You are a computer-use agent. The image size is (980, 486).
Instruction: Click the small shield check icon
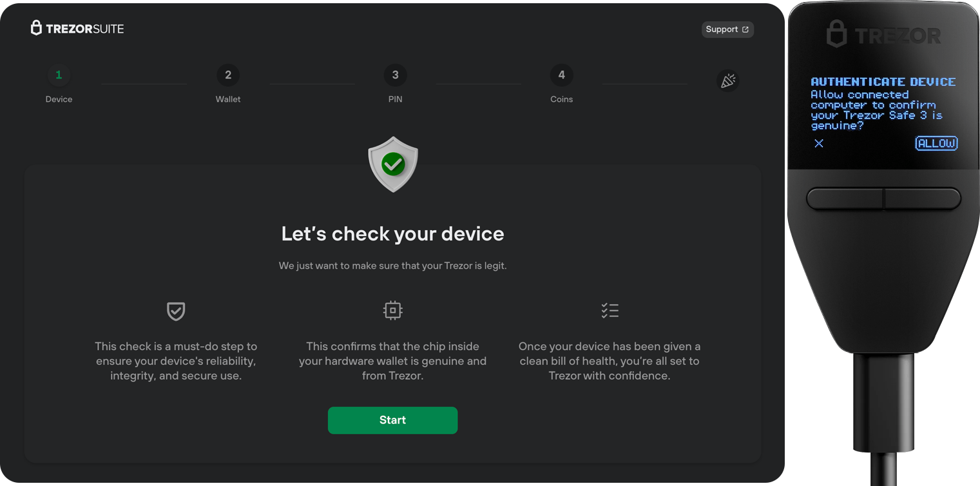click(x=176, y=311)
